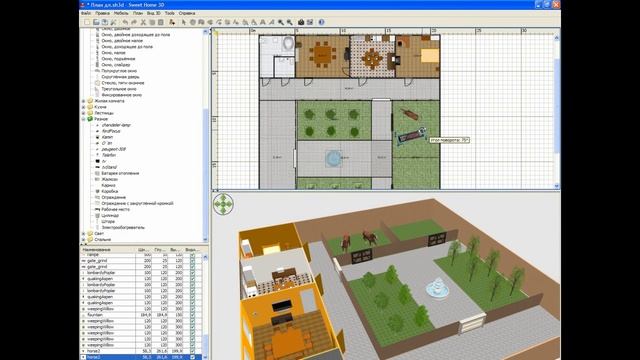Toggle bold text style icon
This screenshot has width=640, height=360.
coord(262,22)
